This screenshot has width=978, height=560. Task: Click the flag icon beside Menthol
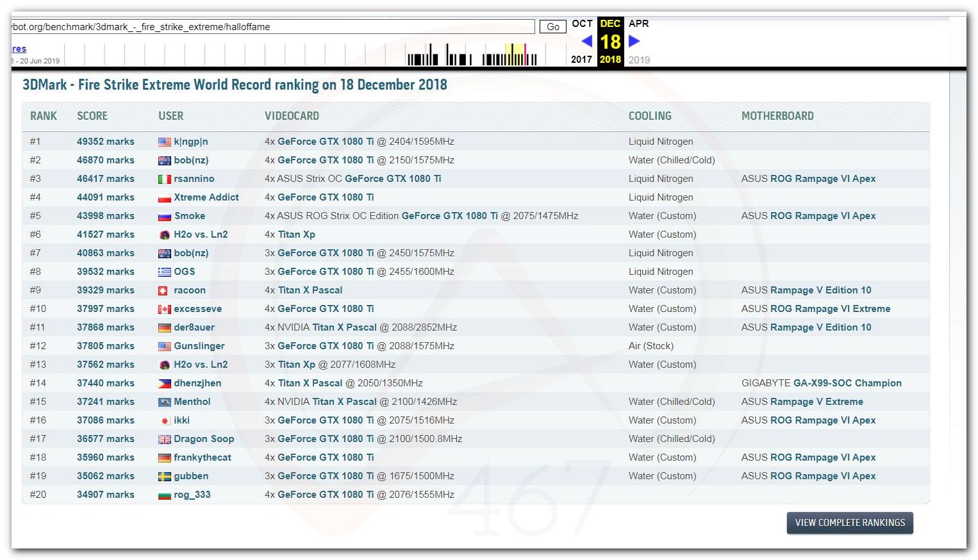click(x=165, y=402)
